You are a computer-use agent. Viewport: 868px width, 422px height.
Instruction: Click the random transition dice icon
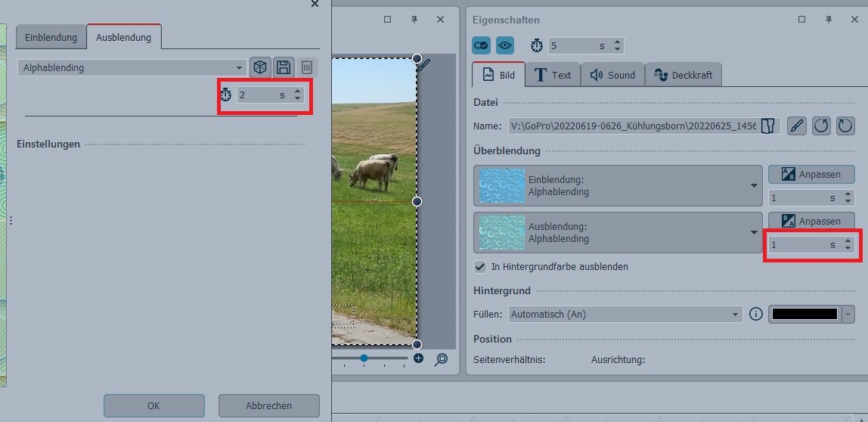pos(260,67)
